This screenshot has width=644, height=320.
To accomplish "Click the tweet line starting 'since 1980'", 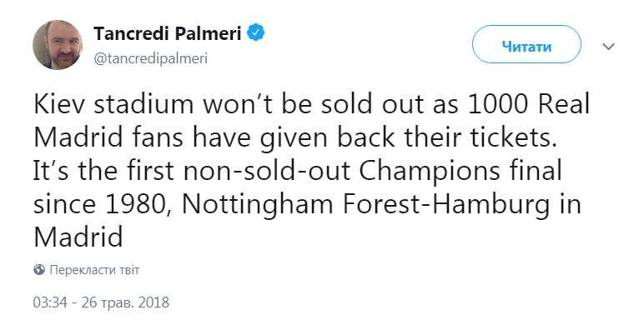I will (307, 205).
